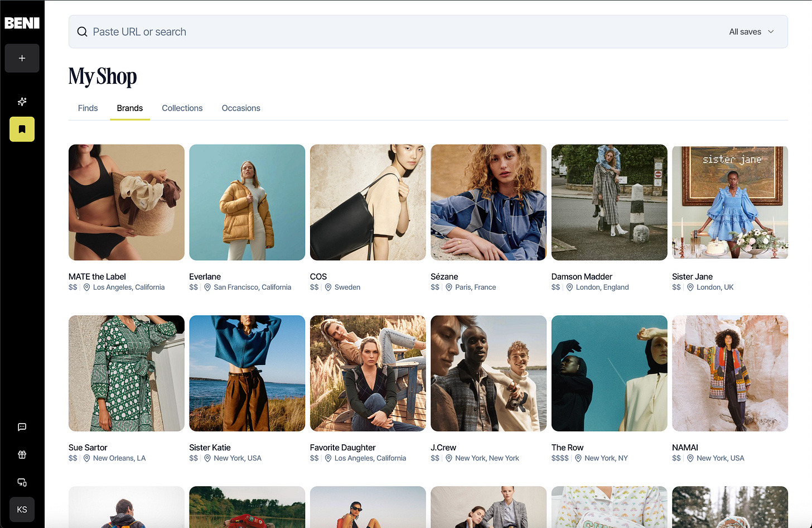Open the sparkle discover icon in sidebar

[22, 102]
